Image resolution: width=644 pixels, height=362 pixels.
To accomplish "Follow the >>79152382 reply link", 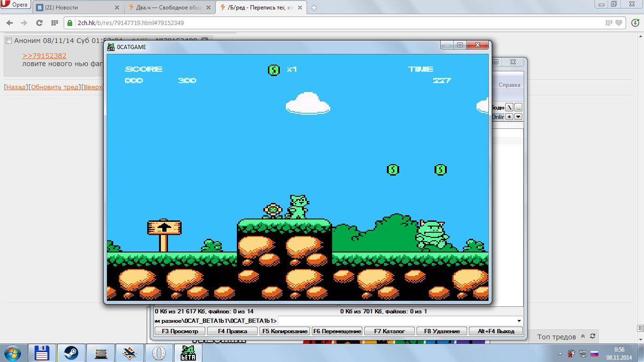I will click(44, 56).
